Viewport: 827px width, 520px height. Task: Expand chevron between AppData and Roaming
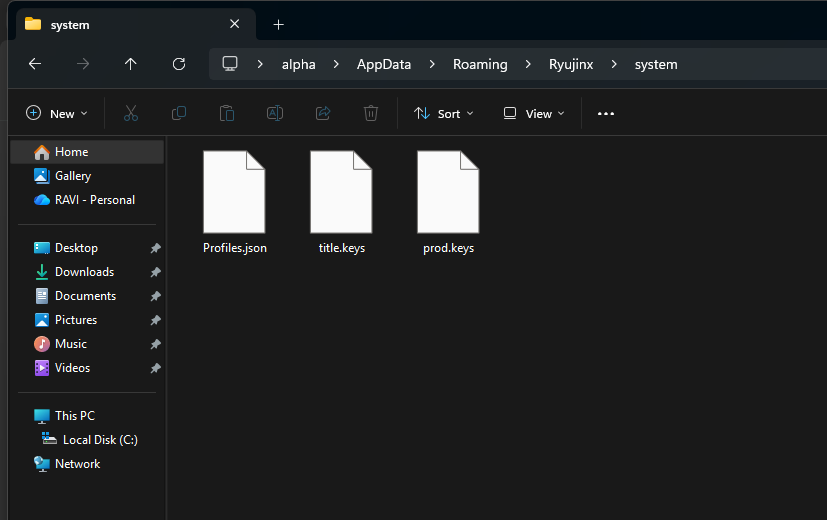[x=432, y=64]
